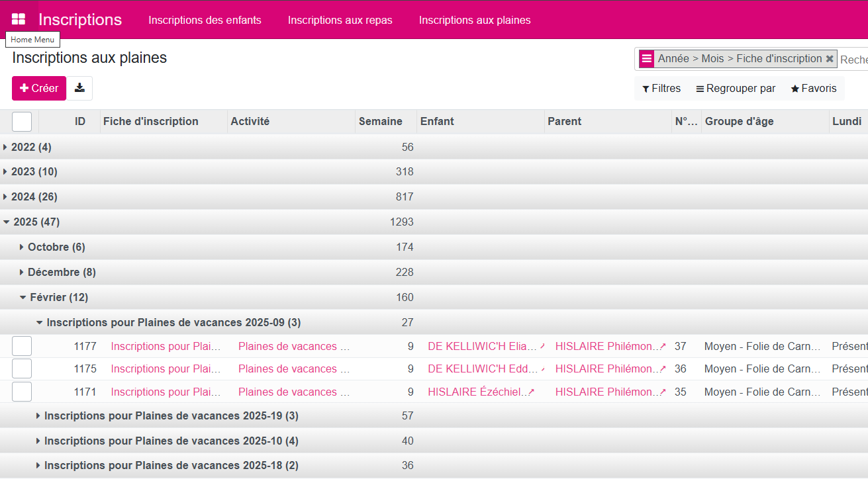The height and width of the screenshot is (479, 868).
Task: Click the Créer button
Action: (x=39, y=88)
